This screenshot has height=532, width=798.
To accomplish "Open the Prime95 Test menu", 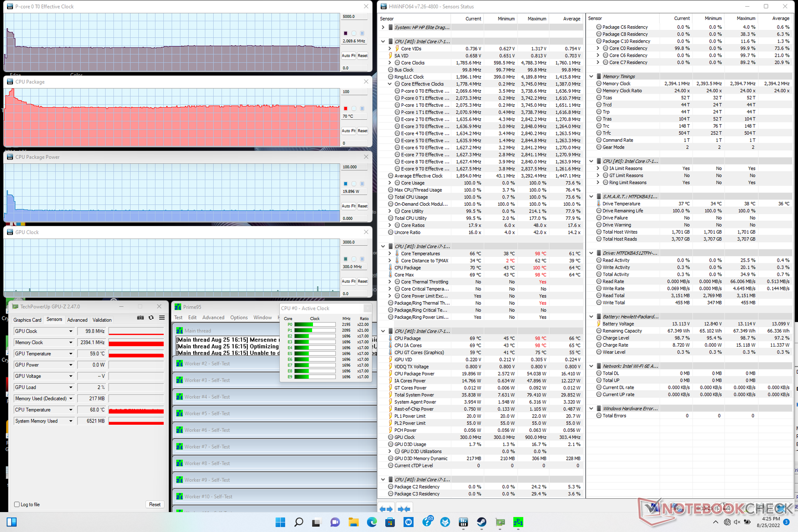I will point(178,317).
